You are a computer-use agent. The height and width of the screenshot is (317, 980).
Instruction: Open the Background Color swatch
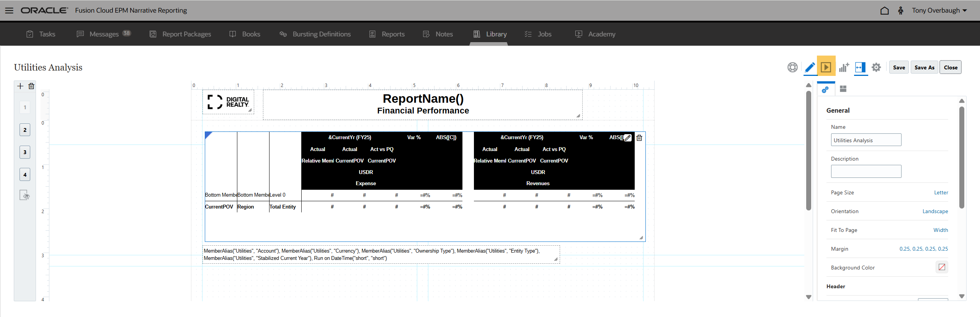(x=942, y=267)
